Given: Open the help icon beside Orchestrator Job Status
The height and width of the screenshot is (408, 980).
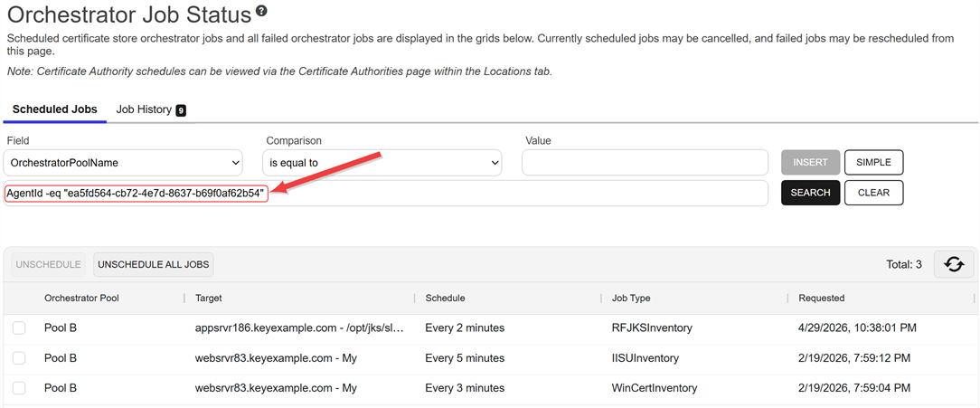Looking at the screenshot, I should point(262,11).
